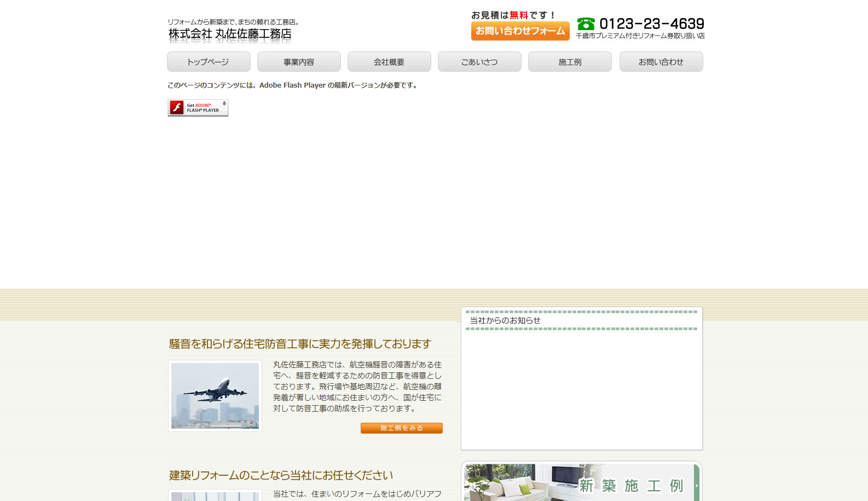
Task: Click the 千歳市プレミアム付きリフォーム券取り扱い店 text
Action: 640,36
